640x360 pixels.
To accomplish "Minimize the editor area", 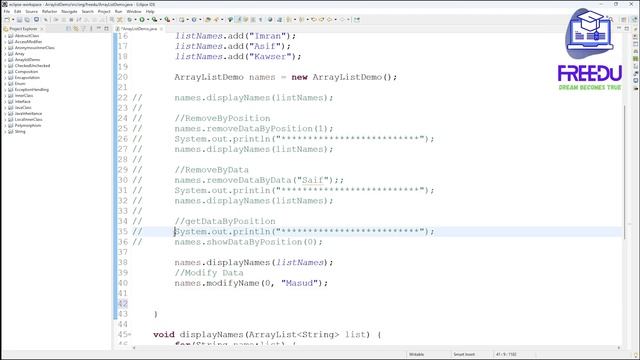I will coord(619,28).
